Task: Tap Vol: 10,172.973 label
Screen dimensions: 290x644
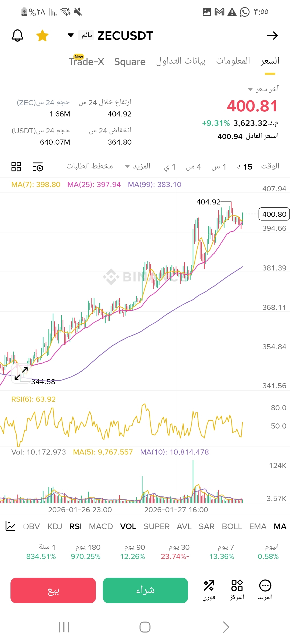Action: pyautogui.click(x=38, y=452)
